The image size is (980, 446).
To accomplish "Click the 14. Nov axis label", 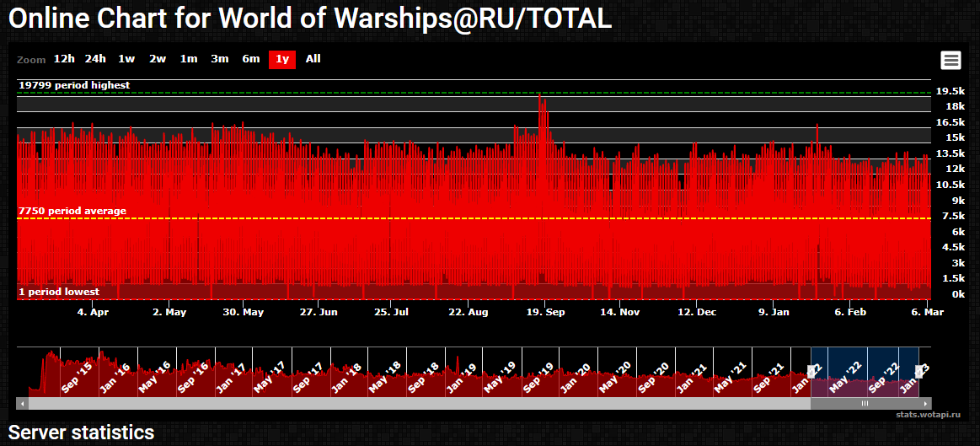I will click(x=620, y=311).
